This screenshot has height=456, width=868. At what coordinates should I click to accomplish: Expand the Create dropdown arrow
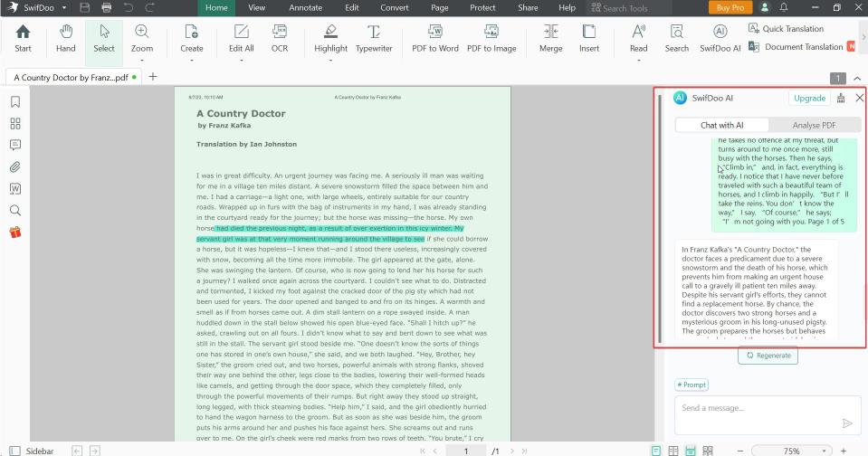click(191, 61)
